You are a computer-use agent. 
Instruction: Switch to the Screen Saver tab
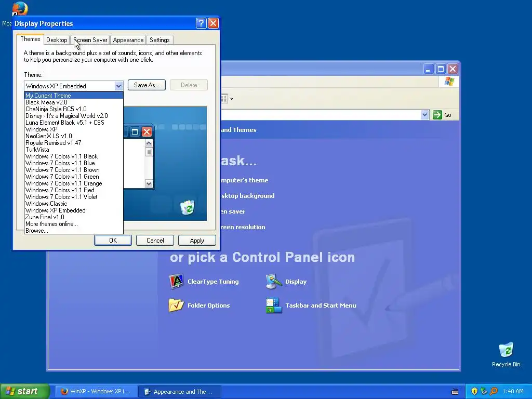pos(90,39)
